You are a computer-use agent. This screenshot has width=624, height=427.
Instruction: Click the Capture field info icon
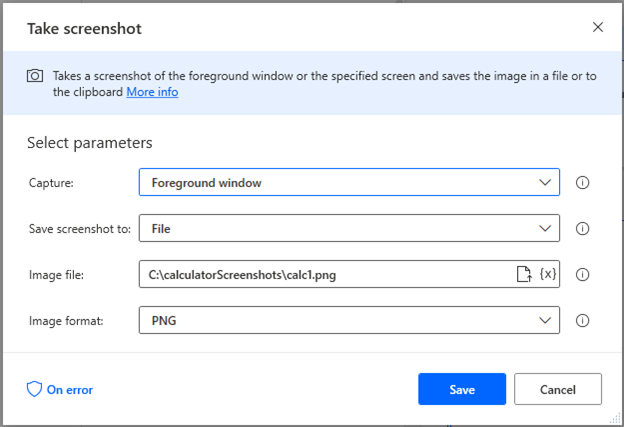[x=582, y=183]
